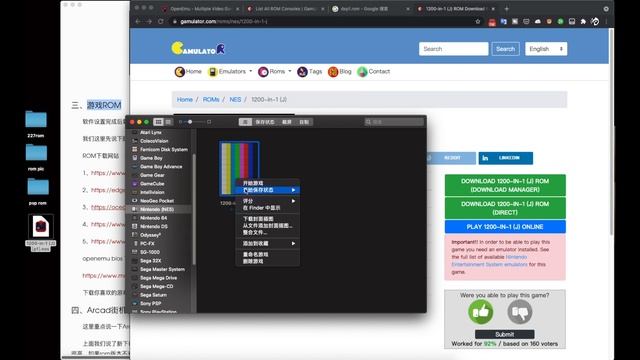Viewport: 640px width, 360px height.
Task: Click the Famicom Disk System icon
Action: point(135,149)
